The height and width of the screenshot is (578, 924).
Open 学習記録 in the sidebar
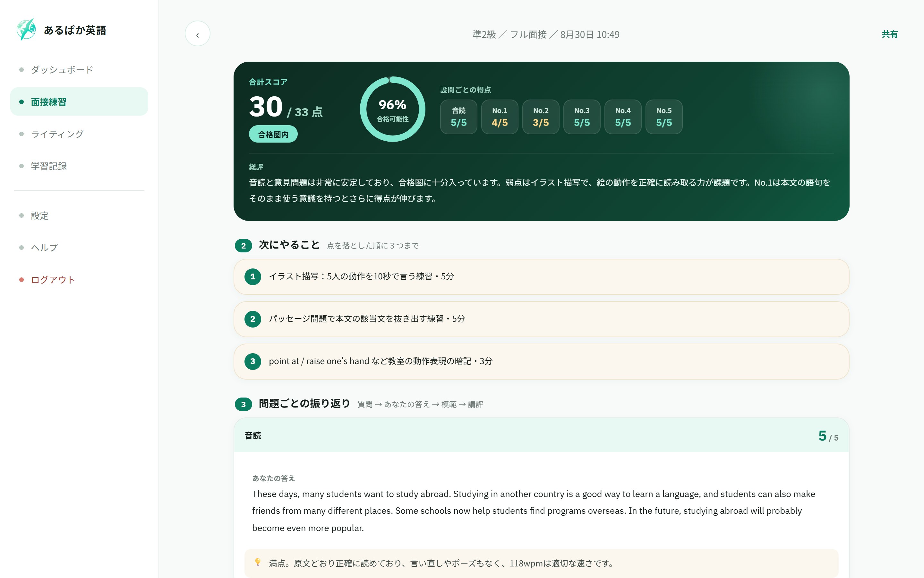tap(79, 166)
